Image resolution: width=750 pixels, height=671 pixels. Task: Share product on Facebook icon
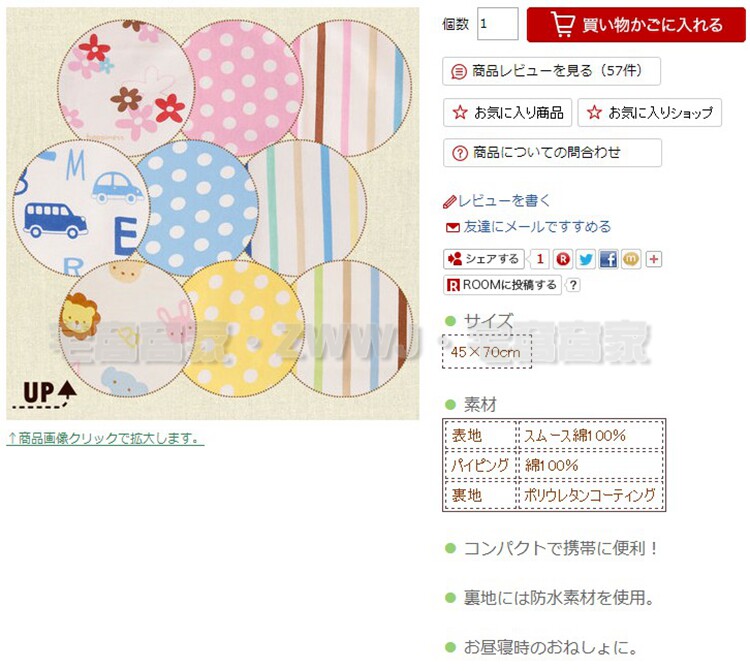point(608,259)
